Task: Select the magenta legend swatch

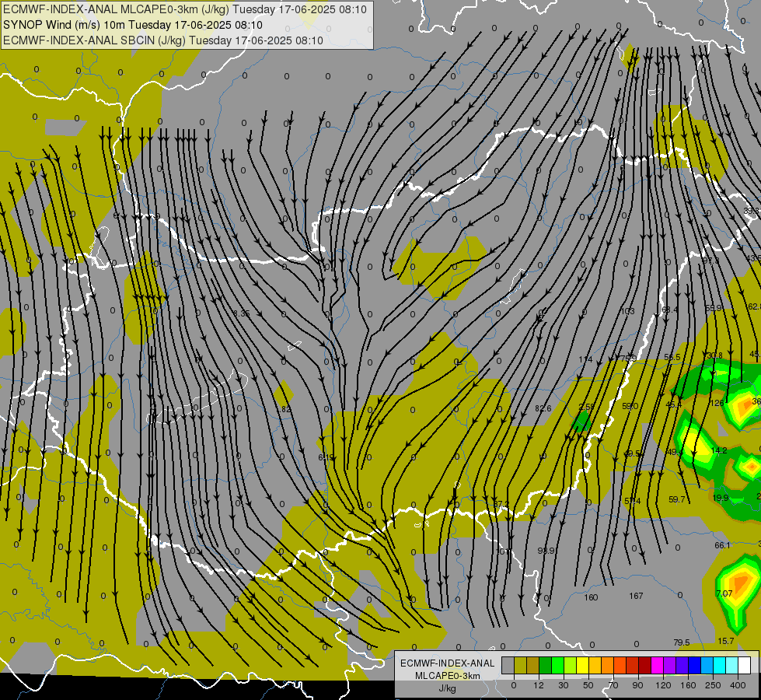Action: [x=657, y=665]
